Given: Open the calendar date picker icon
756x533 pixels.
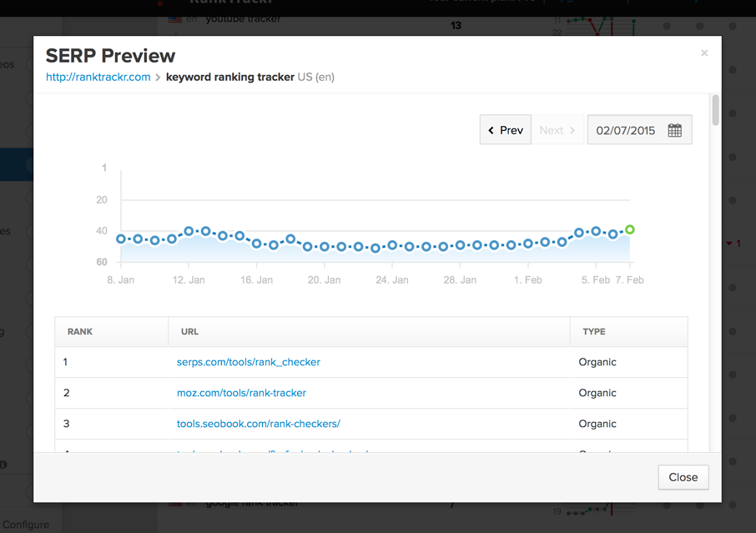Looking at the screenshot, I should 674,130.
